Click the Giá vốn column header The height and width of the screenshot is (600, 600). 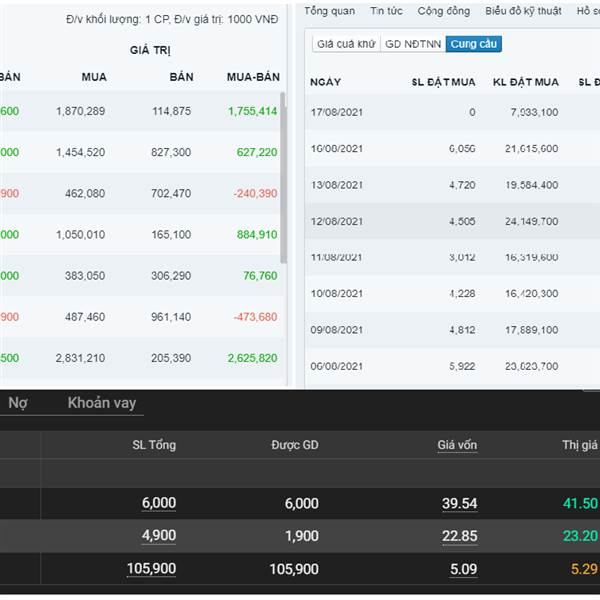[x=457, y=445]
